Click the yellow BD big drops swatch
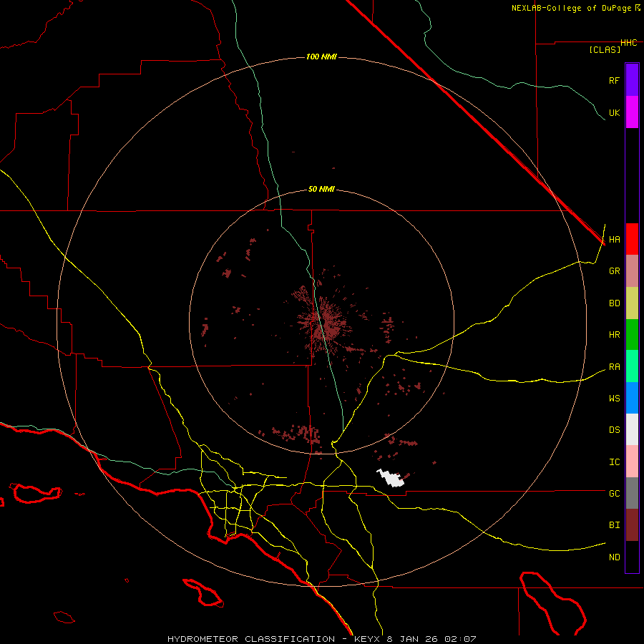The image size is (644, 644). (x=632, y=303)
